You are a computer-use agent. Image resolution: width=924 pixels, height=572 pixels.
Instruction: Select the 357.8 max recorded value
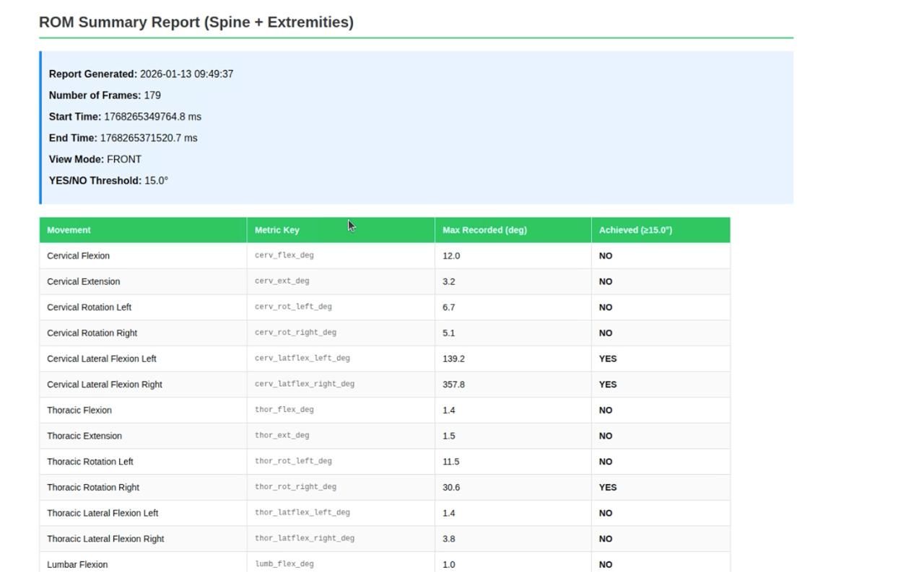455,384
